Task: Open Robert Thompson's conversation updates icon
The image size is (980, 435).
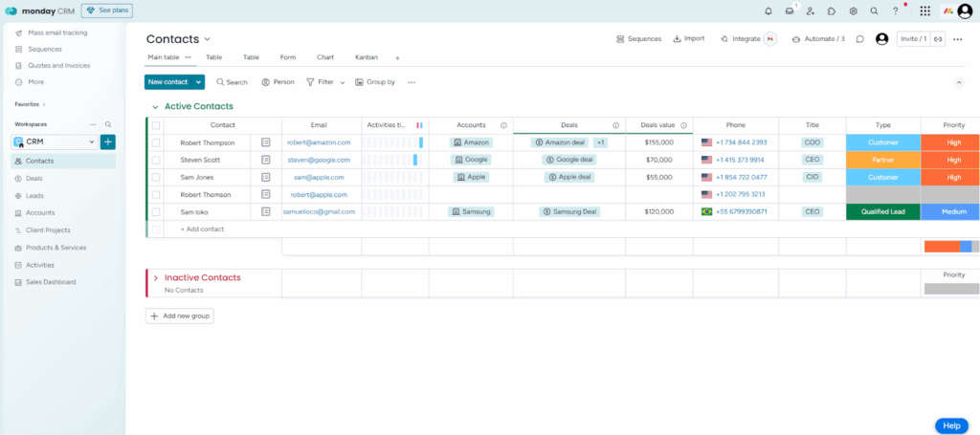Action: click(x=266, y=142)
